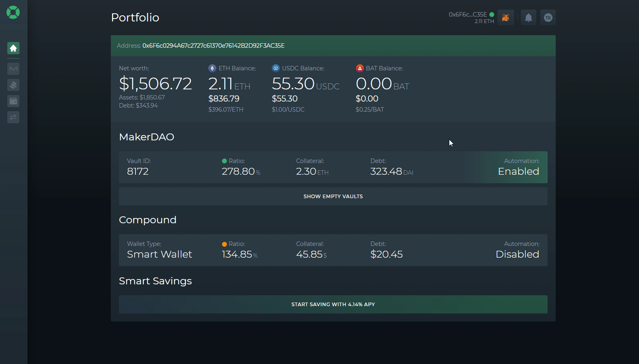
Task: Open the Smart Savings wallet sidebar icon
Action: [x=13, y=101]
